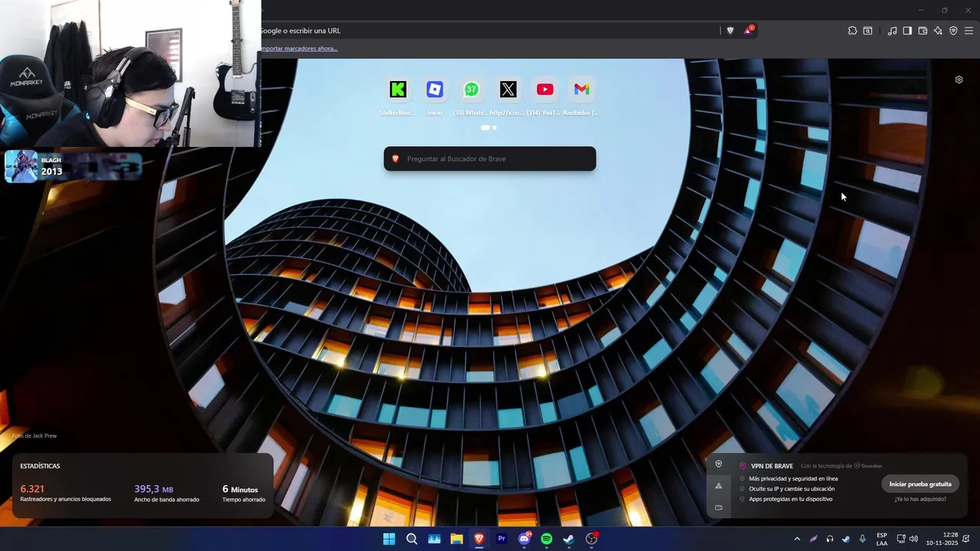This screenshot has width=980, height=551.
Task: Click the tab search icon in toolbar
Action: (x=867, y=31)
